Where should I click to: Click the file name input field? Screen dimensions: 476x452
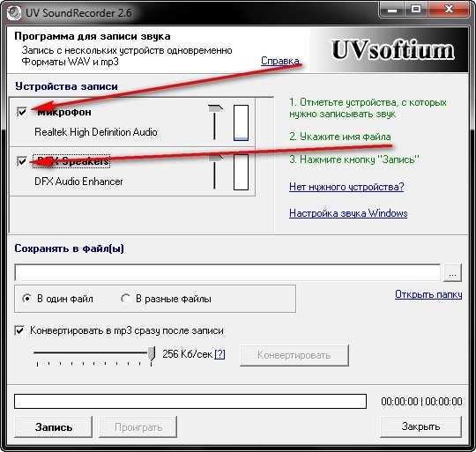pyautogui.click(x=227, y=272)
